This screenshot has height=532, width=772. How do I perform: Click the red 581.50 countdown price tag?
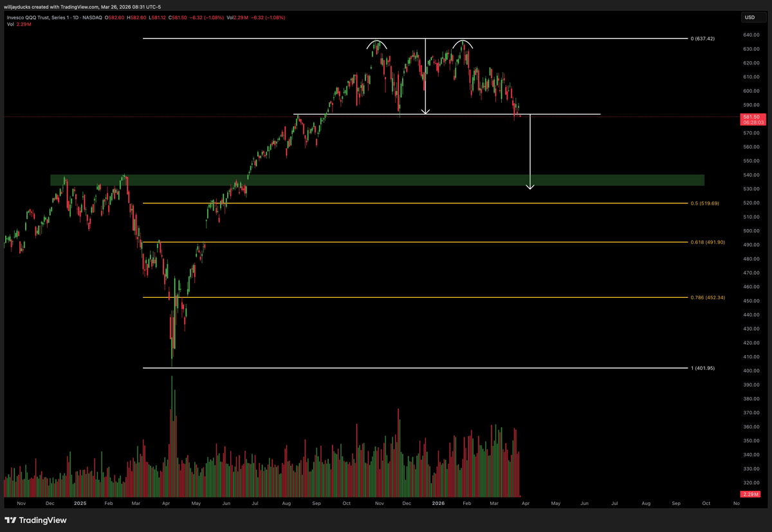pos(753,119)
